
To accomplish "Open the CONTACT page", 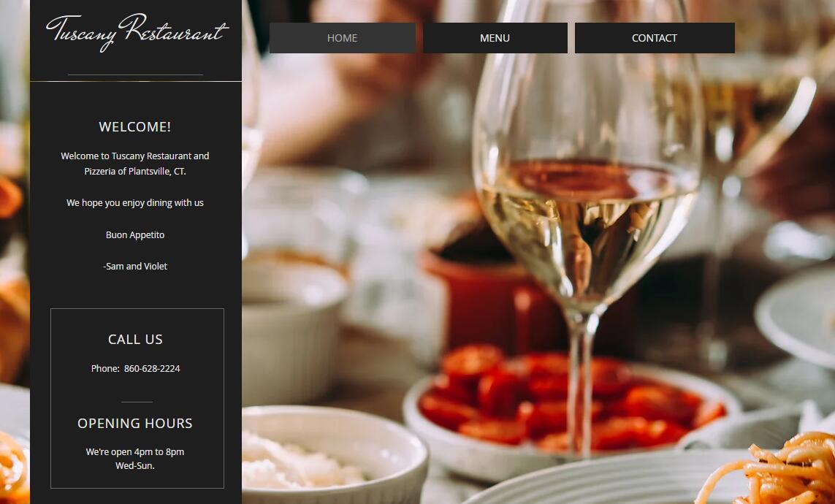I will click(655, 38).
